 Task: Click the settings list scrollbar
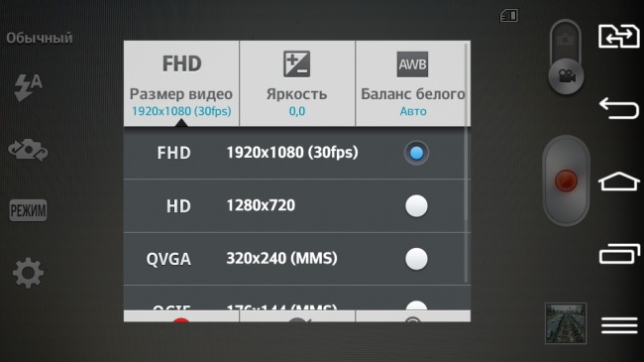coord(466,163)
